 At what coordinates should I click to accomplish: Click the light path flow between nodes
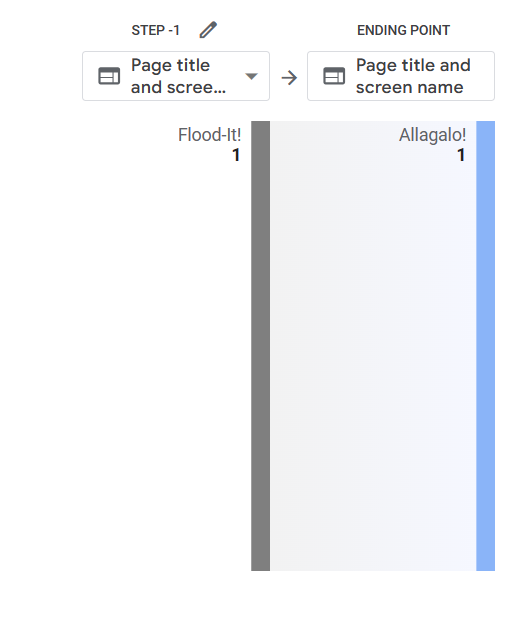373,346
